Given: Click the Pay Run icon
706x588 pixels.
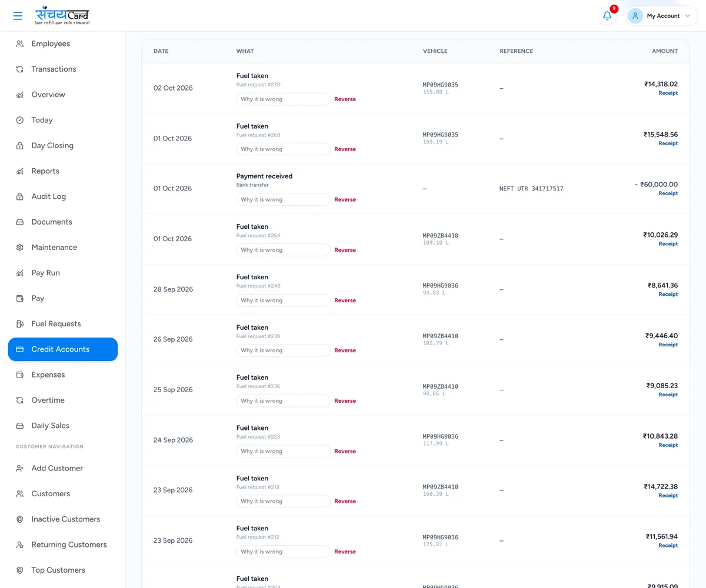Looking at the screenshot, I should pos(20,273).
